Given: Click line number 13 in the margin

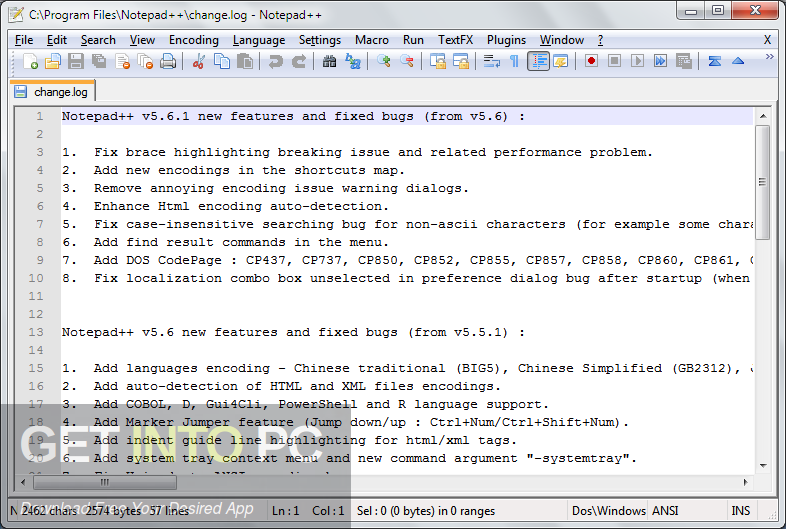Looking at the screenshot, I should [36, 332].
